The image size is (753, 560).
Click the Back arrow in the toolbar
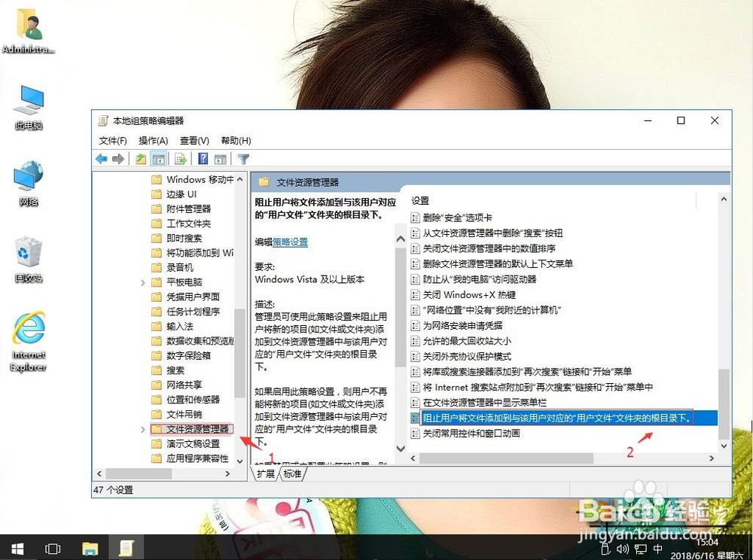click(102, 159)
